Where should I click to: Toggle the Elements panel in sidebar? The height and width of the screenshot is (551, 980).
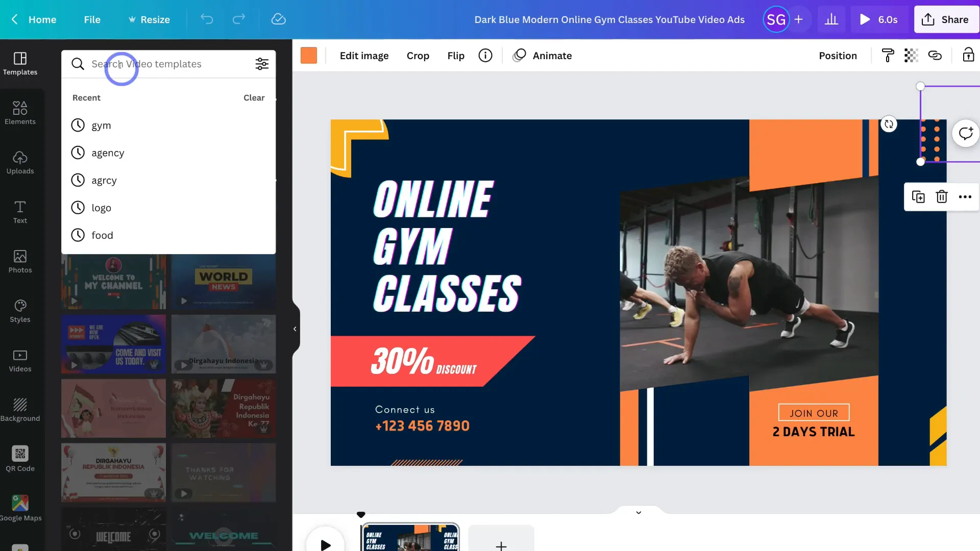20,112
